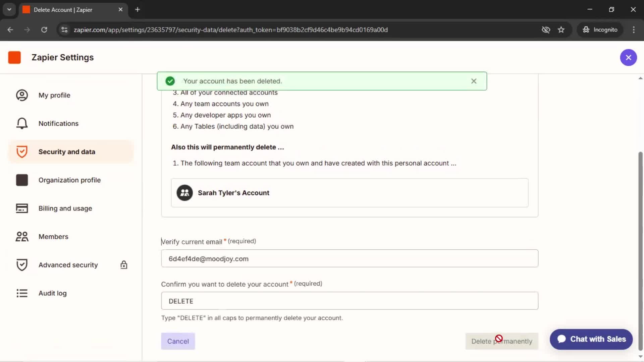Dismiss the account deleted notification
The image size is (644, 362).
474,81
